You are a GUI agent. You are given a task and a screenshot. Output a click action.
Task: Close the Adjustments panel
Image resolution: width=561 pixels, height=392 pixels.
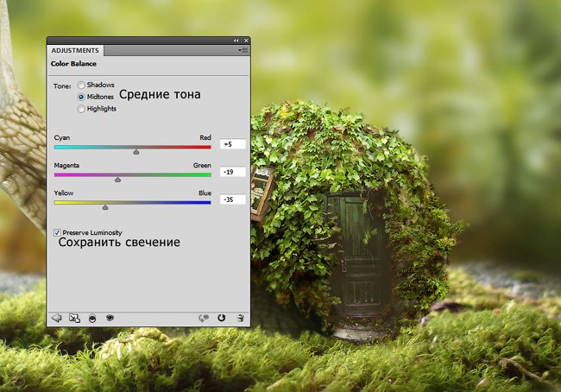[246, 41]
